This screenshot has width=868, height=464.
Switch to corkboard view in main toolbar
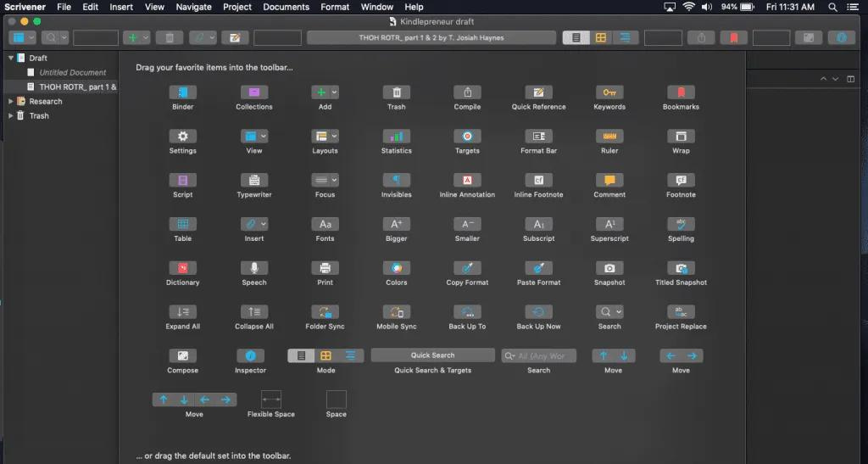(x=601, y=37)
